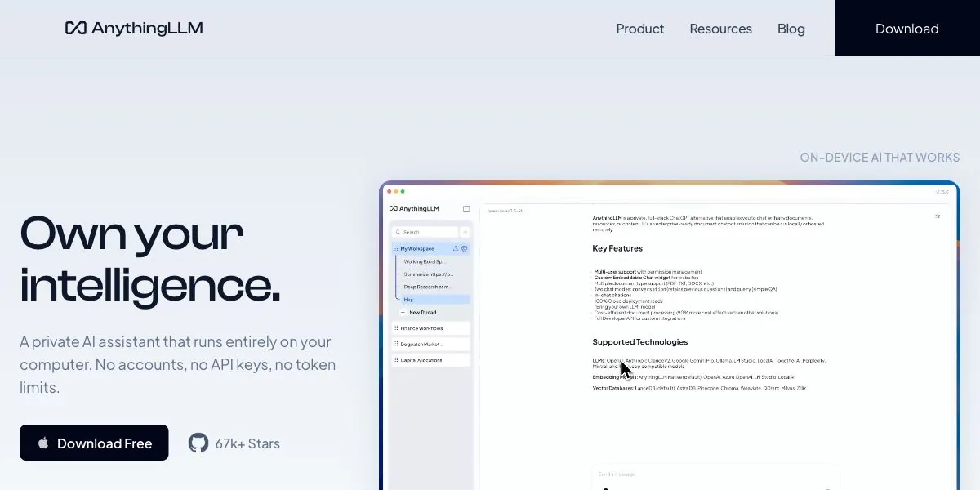Screen dimensions: 980x490
Task: Open the Capital Allocations workspace
Action: pyautogui.click(x=430, y=360)
